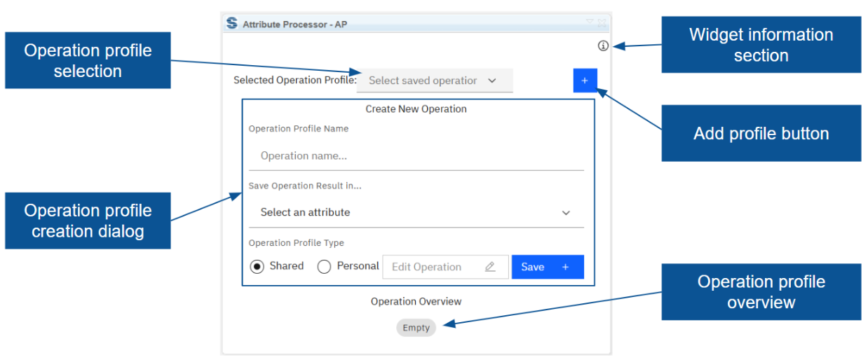Click the Save button label
The height and width of the screenshot is (360, 868).
pyautogui.click(x=533, y=267)
